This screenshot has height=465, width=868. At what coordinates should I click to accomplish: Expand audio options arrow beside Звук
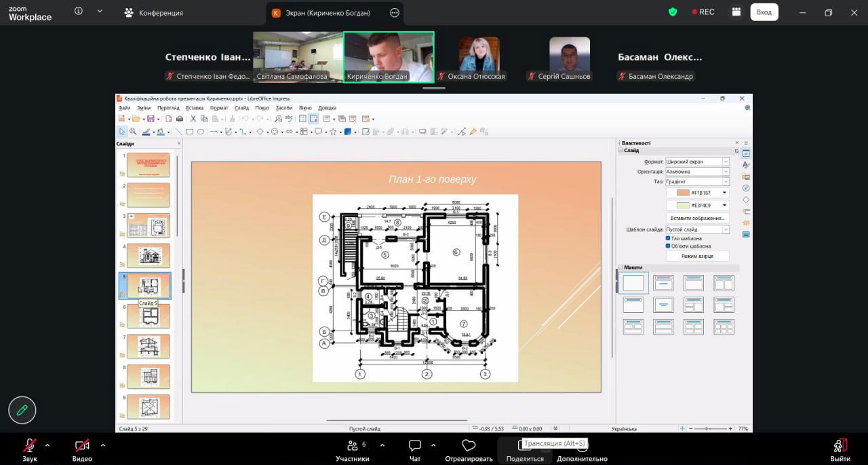coord(47,445)
